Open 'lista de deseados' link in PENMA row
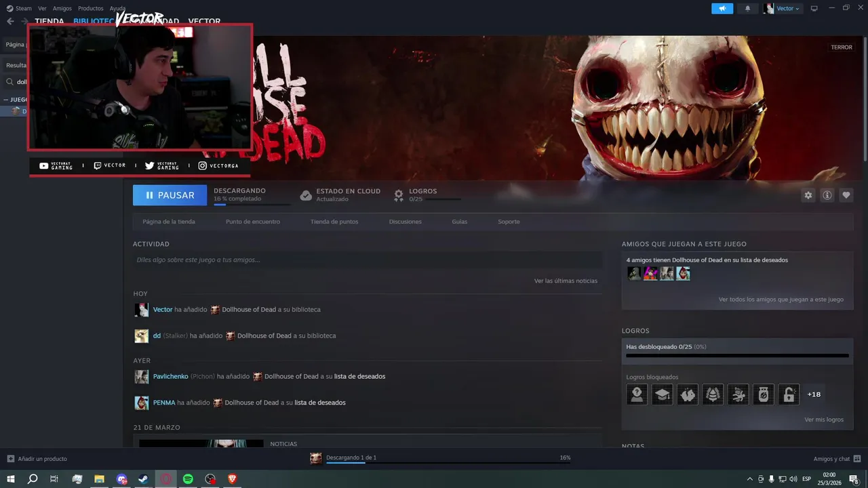This screenshot has height=488, width=868. click(320, 403)
